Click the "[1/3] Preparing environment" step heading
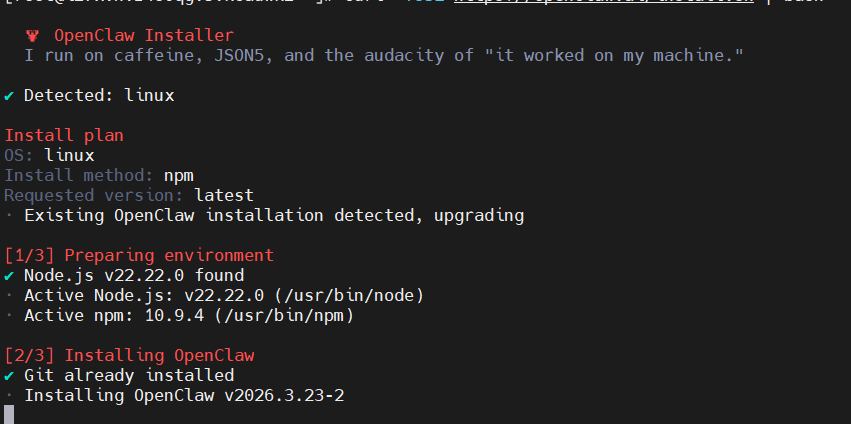This screenshot has width=851, height=424. click(138, 255)
